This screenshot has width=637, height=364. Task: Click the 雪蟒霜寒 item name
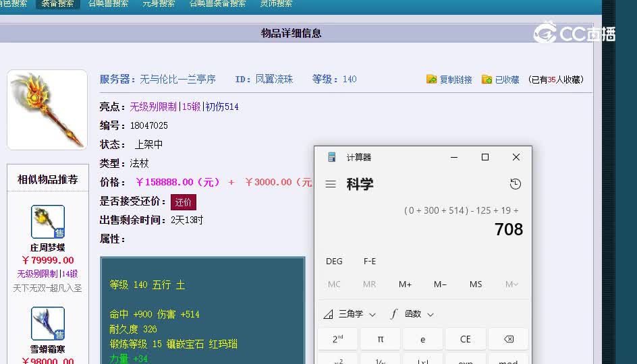(x=47, y=349)
